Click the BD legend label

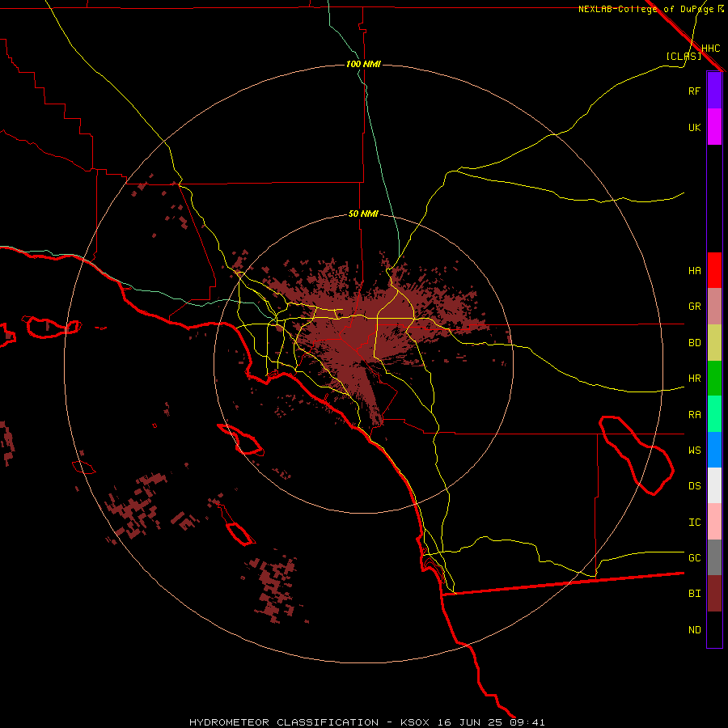[694, 343]
